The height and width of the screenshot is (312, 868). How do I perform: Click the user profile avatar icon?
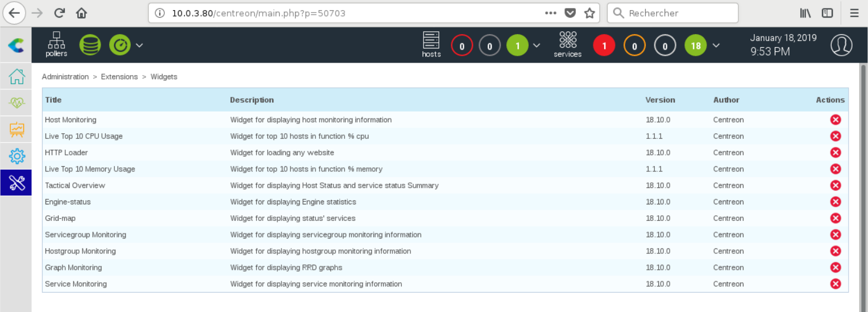tap(841, 45)
